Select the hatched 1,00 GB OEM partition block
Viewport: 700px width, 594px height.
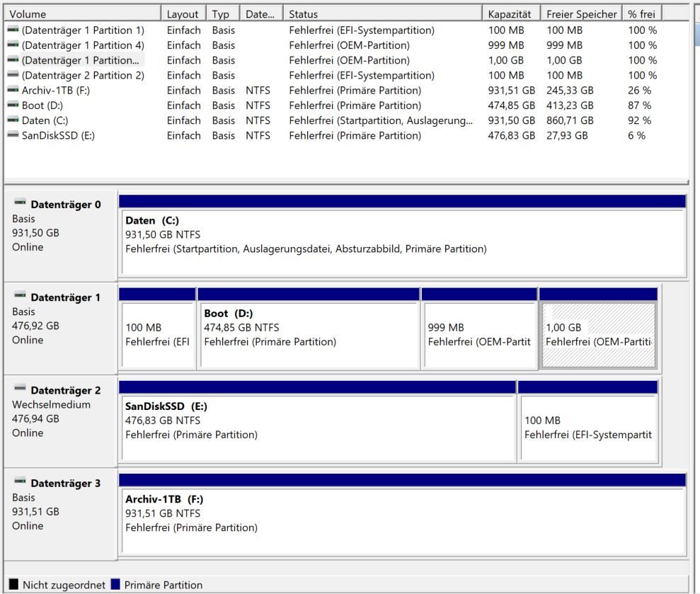598,334
